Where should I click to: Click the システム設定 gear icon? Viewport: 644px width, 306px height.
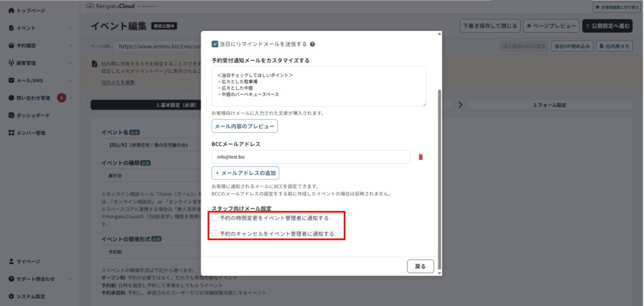11,296
